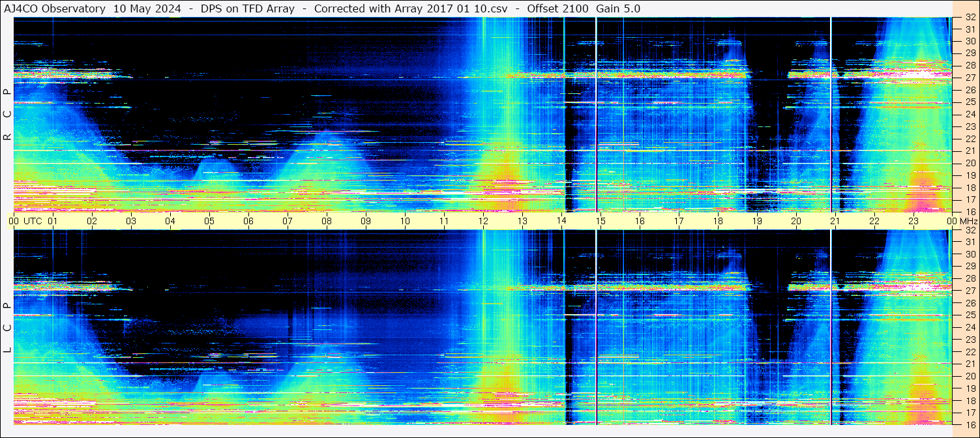This screenshot has height=438, width=980.
Task: Click hour label "17" on time axis
Action: coord(679,221)
